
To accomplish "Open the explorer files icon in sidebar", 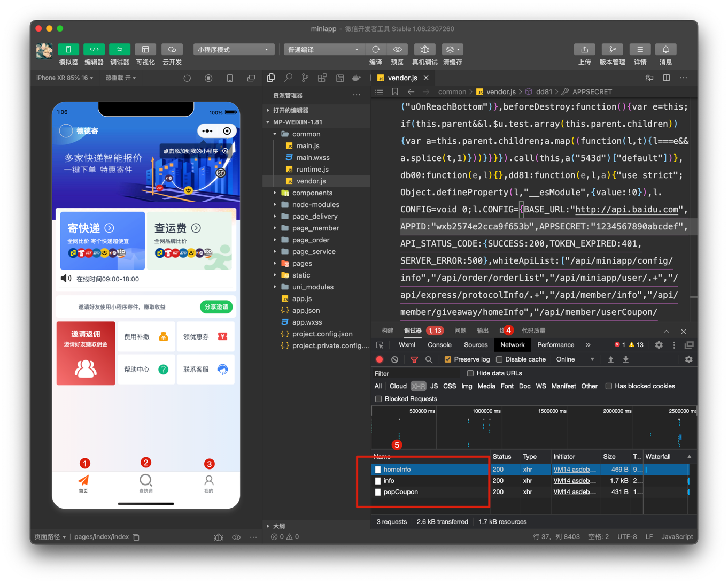I will [271, 78].
